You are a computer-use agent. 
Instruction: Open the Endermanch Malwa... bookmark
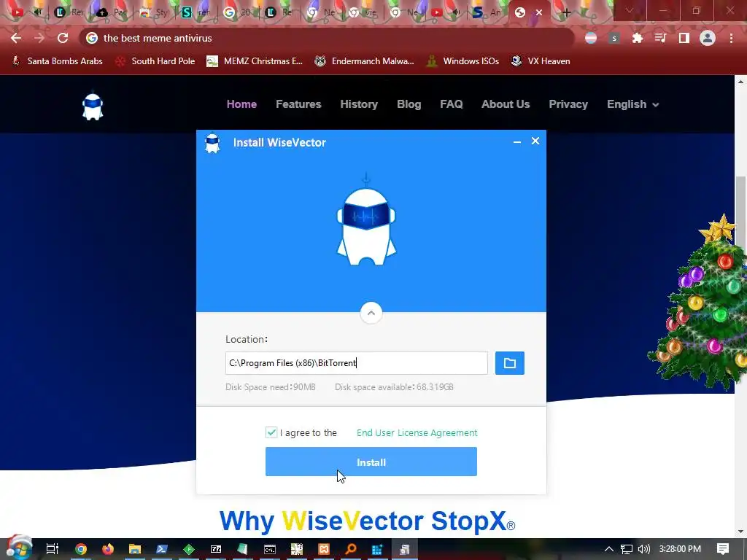364,61
